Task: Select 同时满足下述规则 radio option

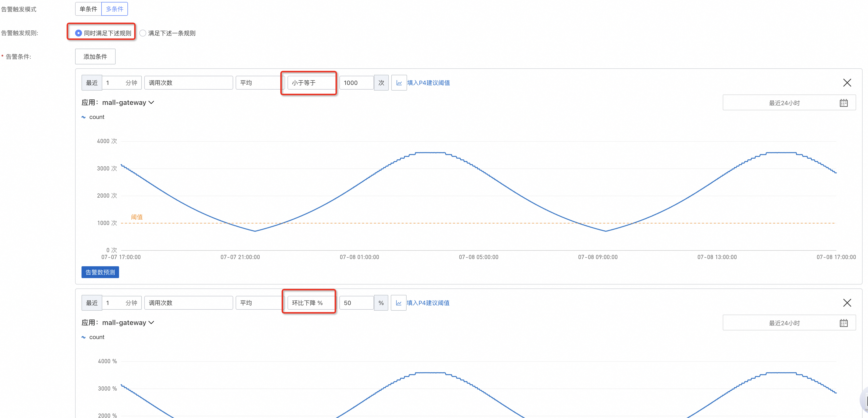Action: coord(103,33)
